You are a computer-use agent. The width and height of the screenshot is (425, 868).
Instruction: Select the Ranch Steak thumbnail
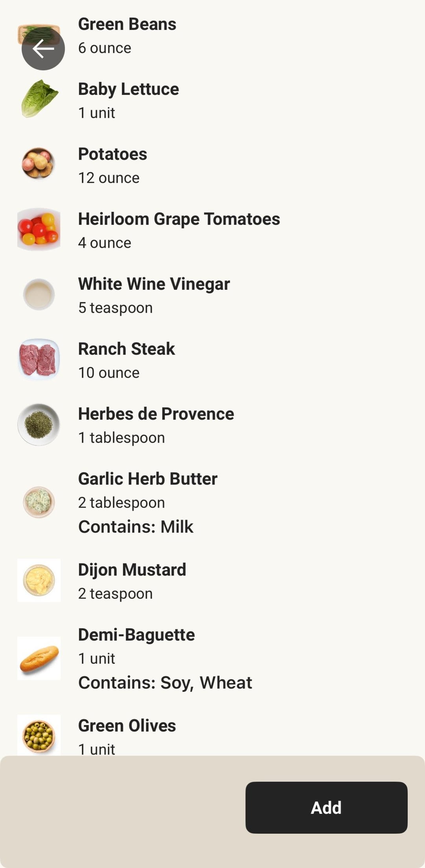point(39,359)
